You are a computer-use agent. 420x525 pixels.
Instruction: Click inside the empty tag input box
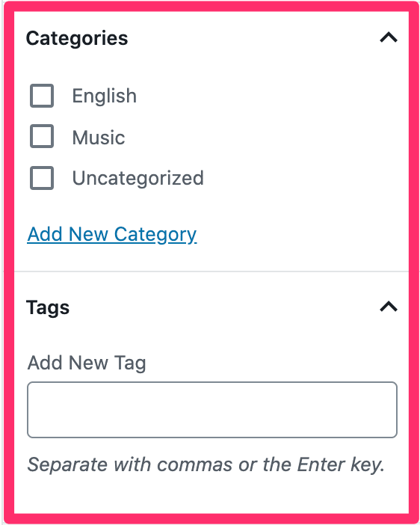click(x=212, y=410)
